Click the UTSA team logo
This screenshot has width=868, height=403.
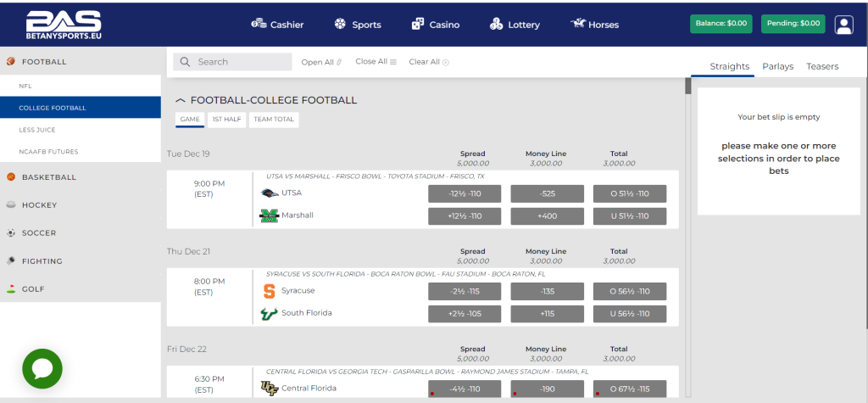click(269, 193)
